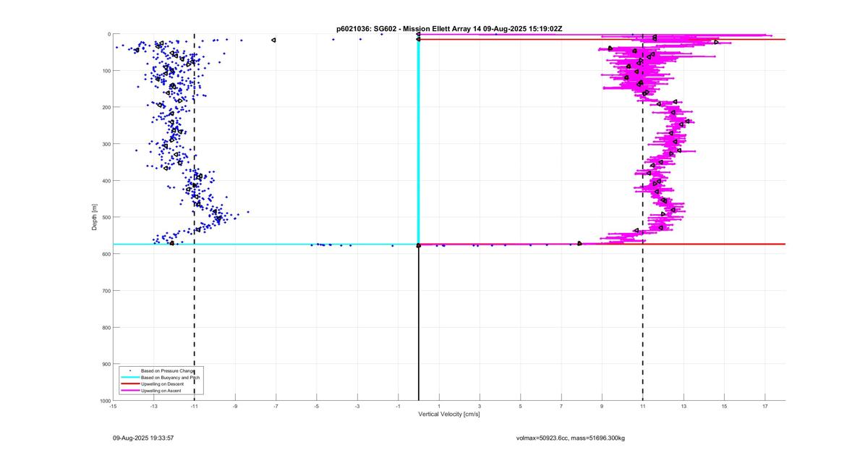This screenshot has width=868, height=450.
Task: Click the x-axis tick label positive '9'
Action: 602,407
